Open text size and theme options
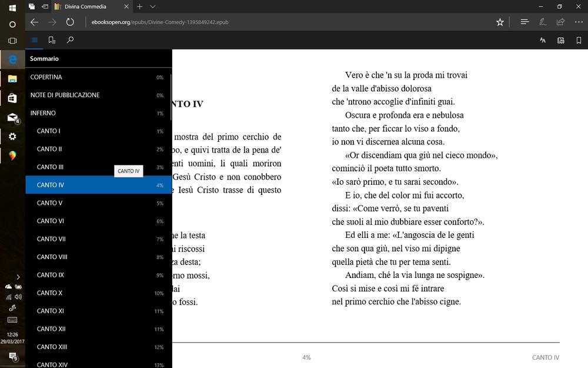The width and height of the screenshot is (588, 368). [543, 40]
